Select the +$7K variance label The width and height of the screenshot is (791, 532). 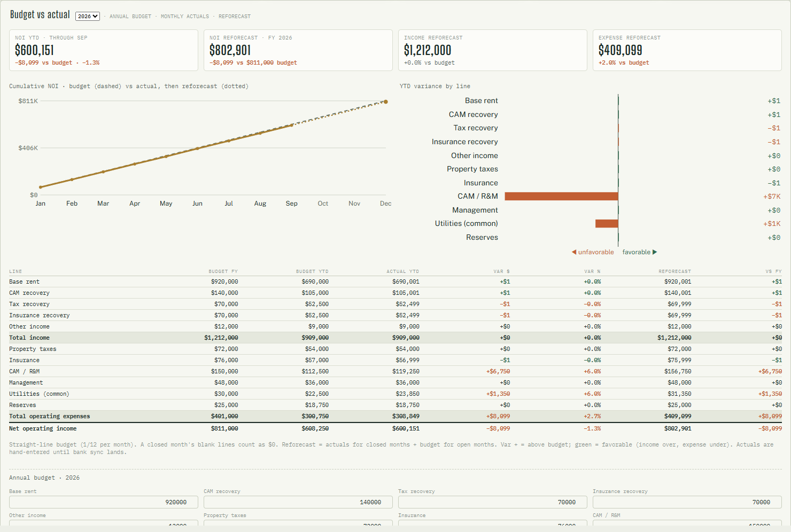772,197
